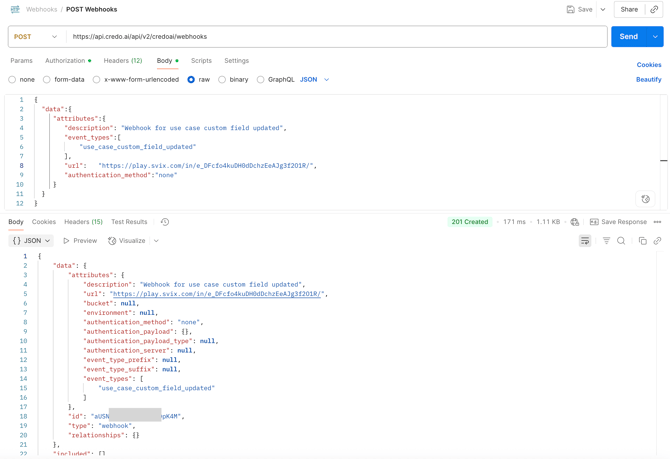Choose the binary body radio option

[222, 79]
